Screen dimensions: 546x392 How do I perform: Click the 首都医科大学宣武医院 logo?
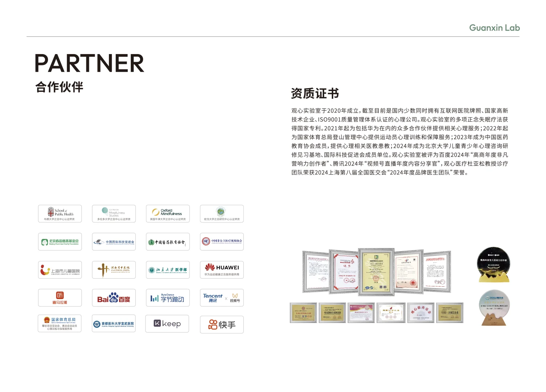(114, 323)
